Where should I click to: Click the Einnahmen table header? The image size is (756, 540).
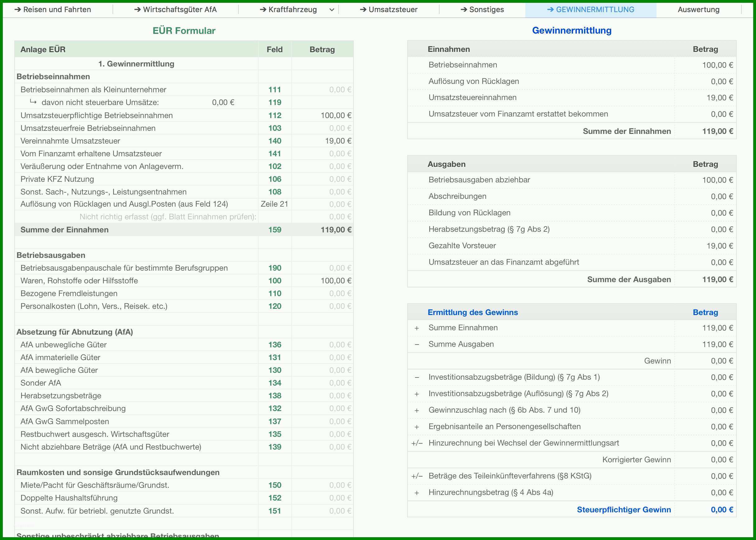point(572,49)
